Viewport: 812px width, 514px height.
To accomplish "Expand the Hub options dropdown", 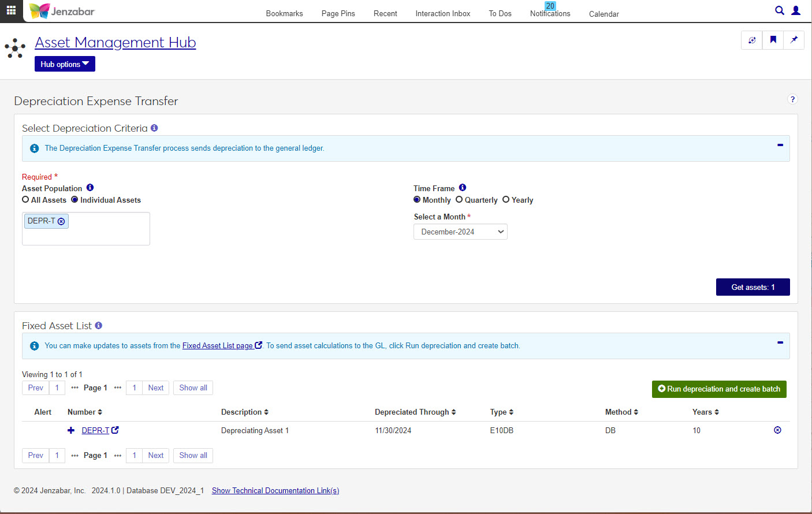I will point(65,64).
